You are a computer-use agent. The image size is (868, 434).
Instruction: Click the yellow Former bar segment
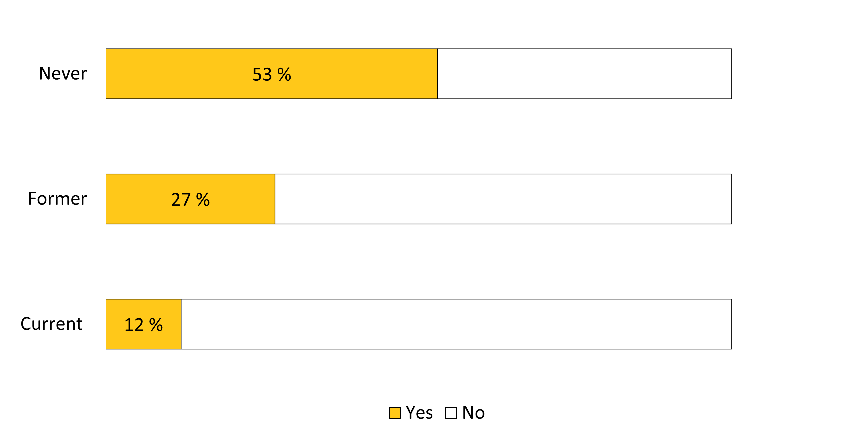pyautogui.click(x=190, y=199)
